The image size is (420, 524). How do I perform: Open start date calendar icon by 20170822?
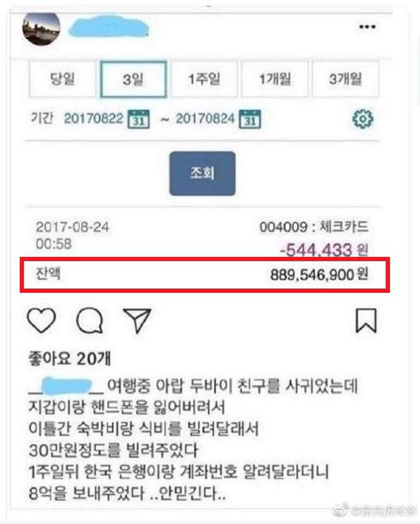(x=139, y=119)
